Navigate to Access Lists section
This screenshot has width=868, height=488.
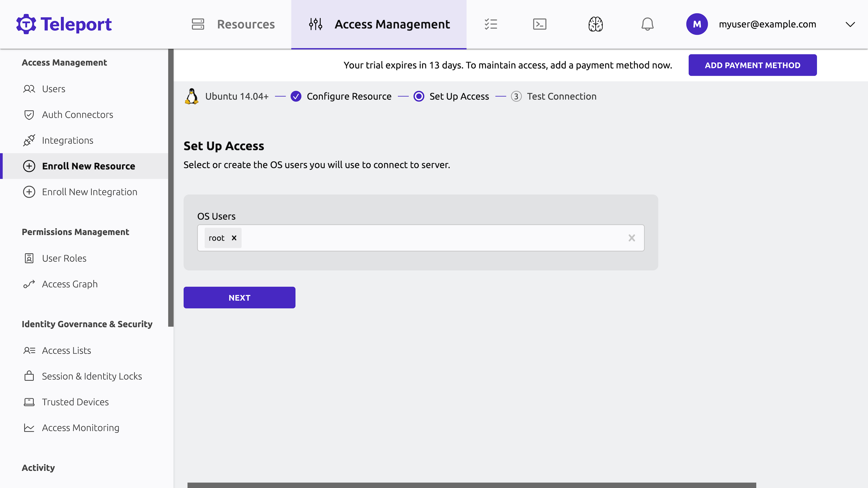(66, 350)
